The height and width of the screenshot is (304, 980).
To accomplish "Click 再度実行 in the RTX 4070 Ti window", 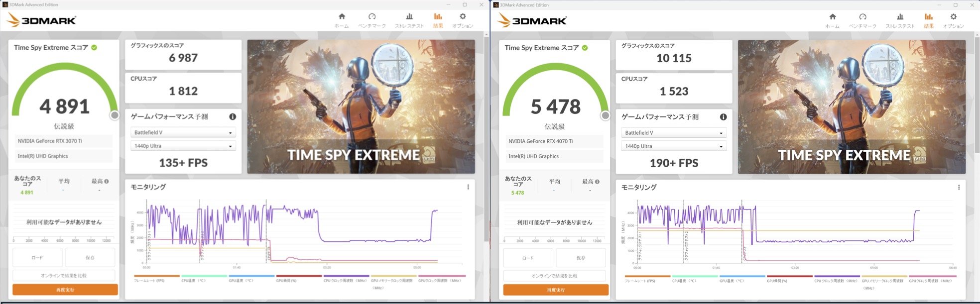I will coord(556,290).
